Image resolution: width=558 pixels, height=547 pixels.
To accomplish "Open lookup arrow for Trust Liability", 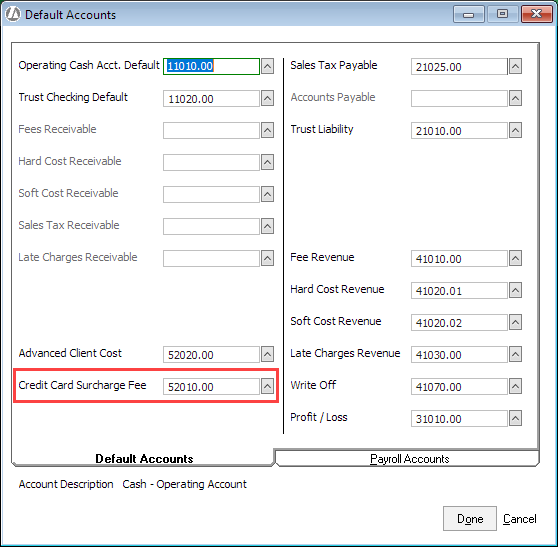I will (515, 130).
